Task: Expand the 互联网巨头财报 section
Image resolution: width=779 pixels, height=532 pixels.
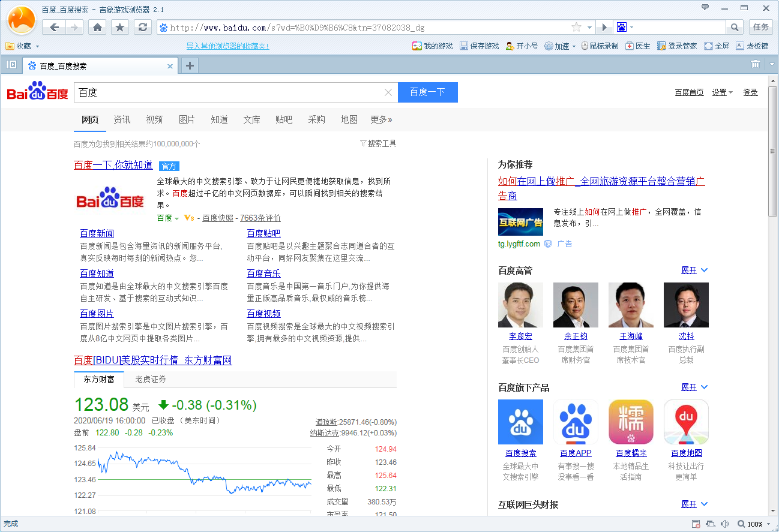Action: tap(694, 504)
